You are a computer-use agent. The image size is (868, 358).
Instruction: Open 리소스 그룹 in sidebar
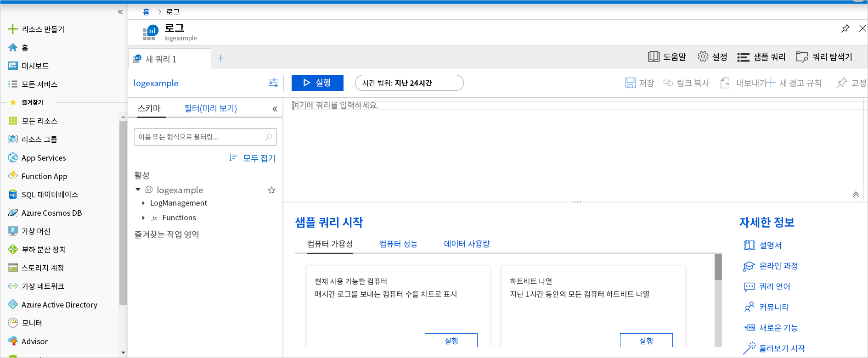[33, 140]
